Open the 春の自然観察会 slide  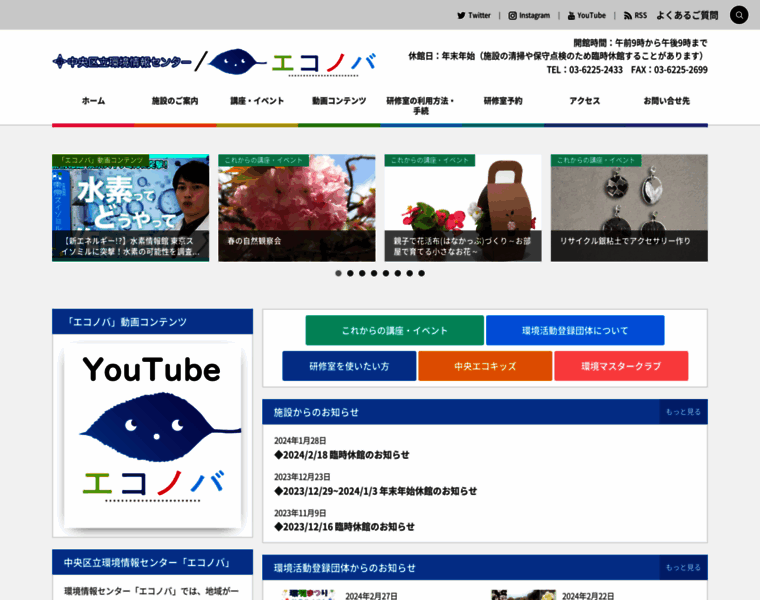pos(297,208)
